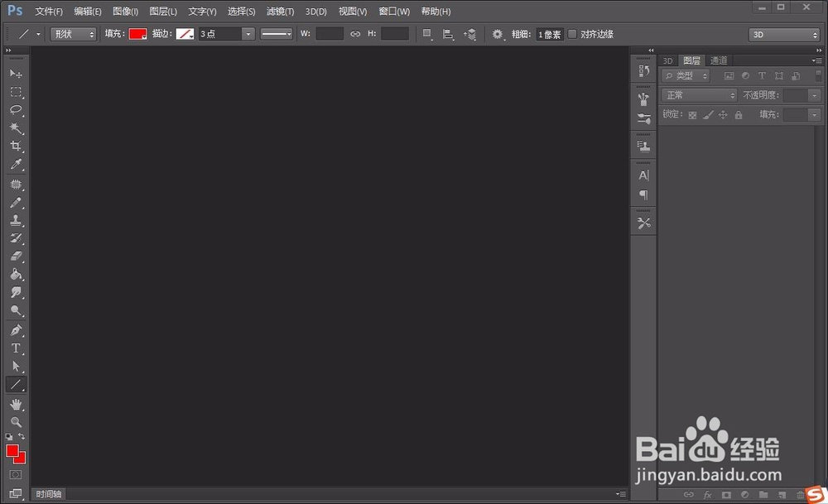The image size is (828, 504).
Task: Select the Type tool
Action: (16, 348)
